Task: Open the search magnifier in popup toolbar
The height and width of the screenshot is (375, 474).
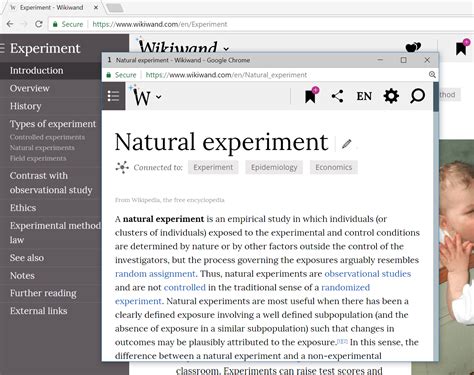Action: (417, 96)
